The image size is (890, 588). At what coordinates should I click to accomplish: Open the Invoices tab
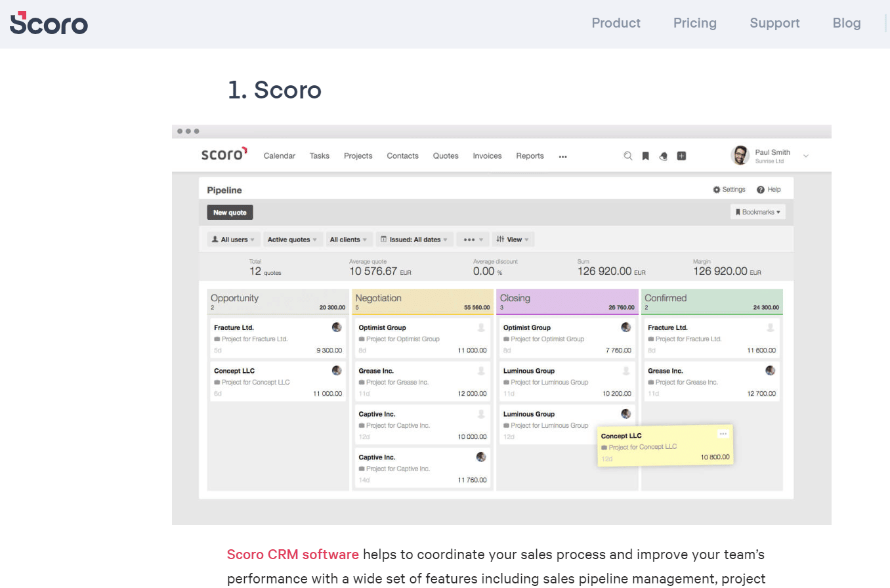pyautogui.click(x=487, y=156)
